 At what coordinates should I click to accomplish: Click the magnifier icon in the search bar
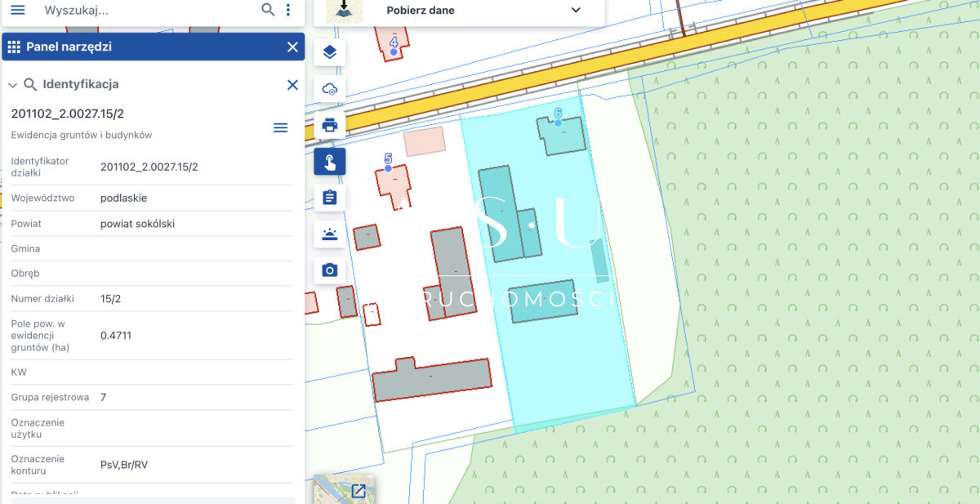[268, 10]
